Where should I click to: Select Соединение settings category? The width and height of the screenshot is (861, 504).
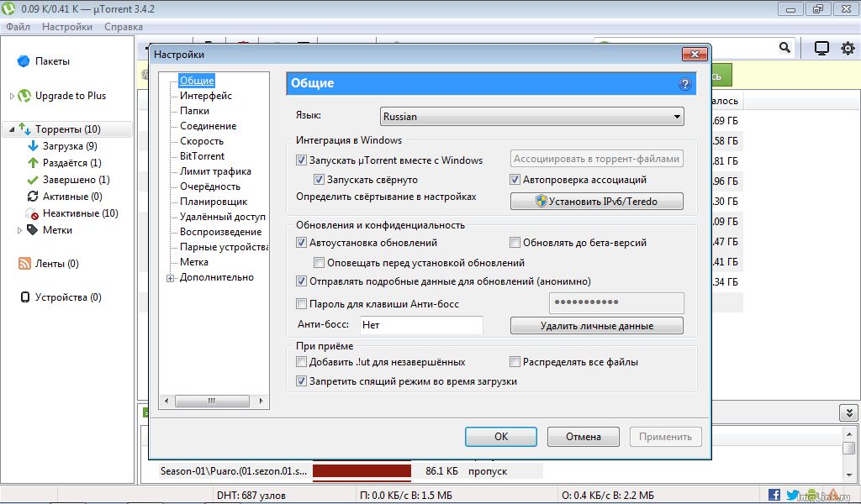click(x=209, y=126)
